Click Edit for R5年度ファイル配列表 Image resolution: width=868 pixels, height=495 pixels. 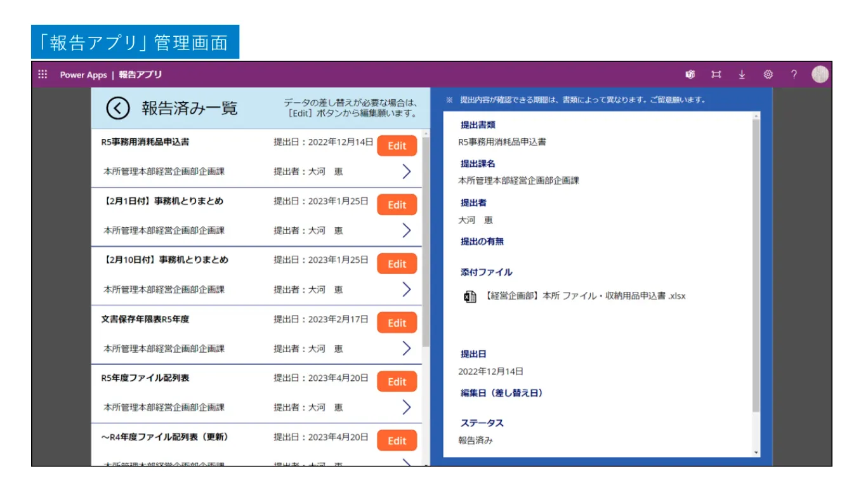[397, 382]
